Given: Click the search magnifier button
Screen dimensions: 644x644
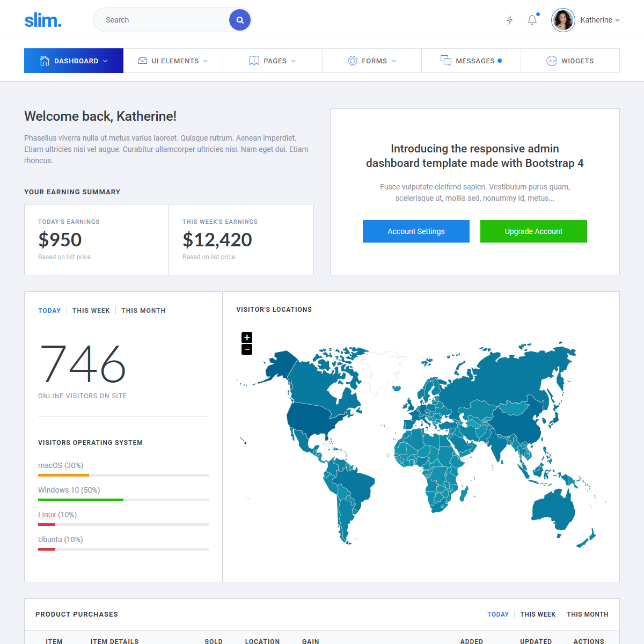Looking at the screenshot, I should tap(240, 20).
